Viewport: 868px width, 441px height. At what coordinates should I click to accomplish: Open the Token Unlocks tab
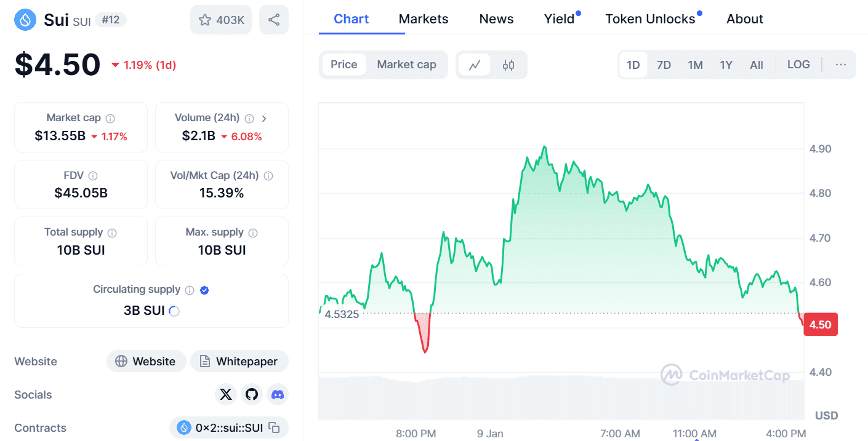pos(649,18)
